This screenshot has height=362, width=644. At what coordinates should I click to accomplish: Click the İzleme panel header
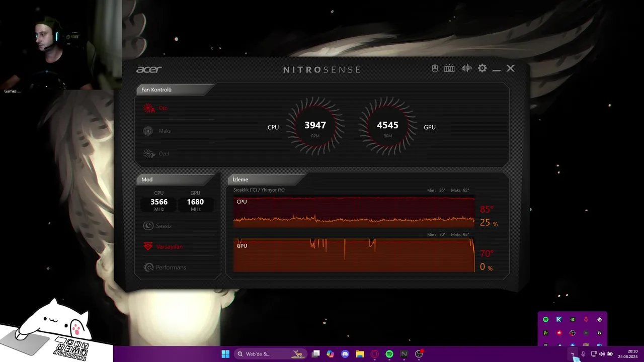point(267,179)
